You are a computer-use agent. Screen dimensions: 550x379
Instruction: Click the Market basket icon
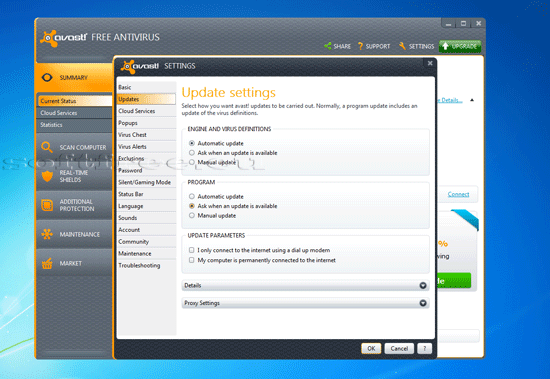click(47, 263)
